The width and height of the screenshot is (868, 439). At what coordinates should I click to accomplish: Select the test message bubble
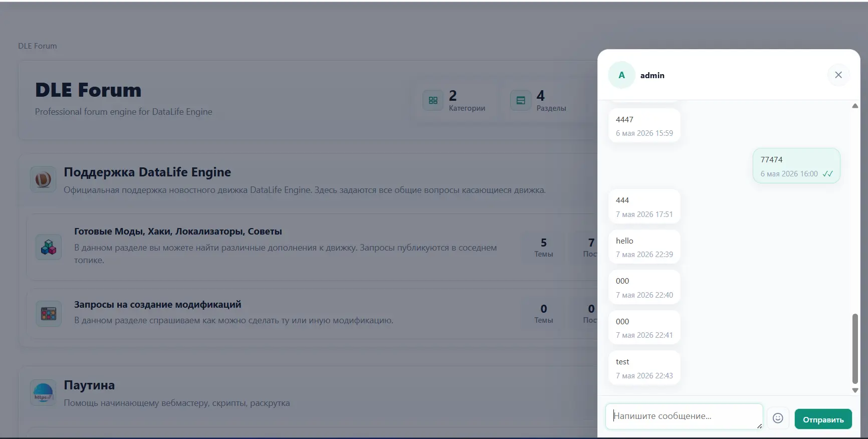click(644, 368)
